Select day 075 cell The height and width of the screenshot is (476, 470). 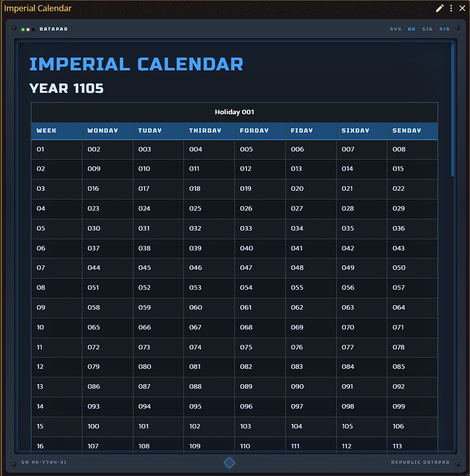pos(260,347)
